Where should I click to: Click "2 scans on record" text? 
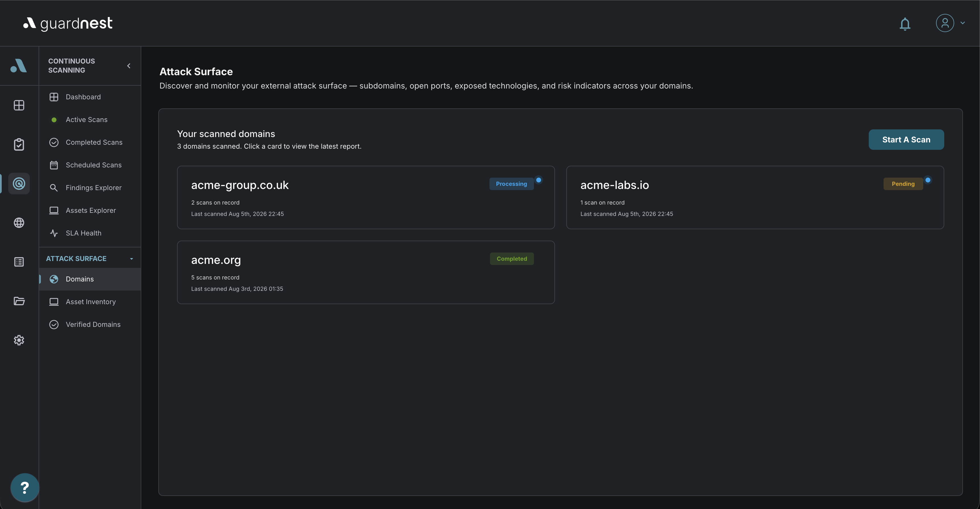click(215, 203)
